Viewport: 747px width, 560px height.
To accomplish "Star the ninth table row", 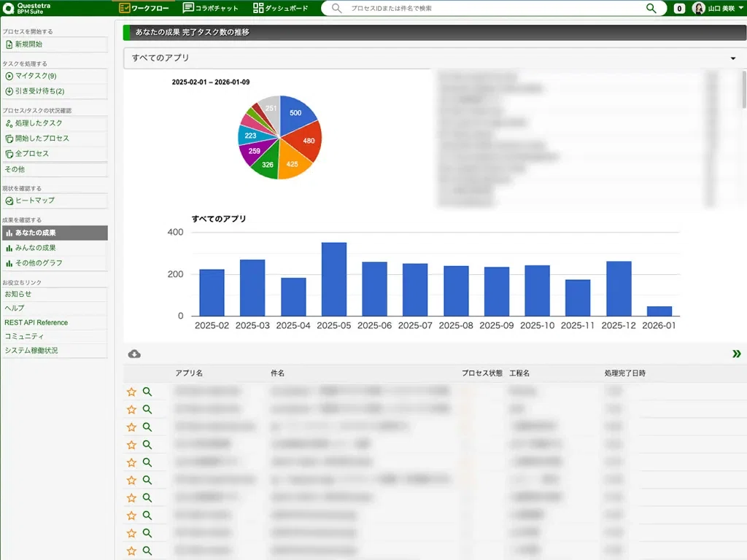I will click(x=131, y=533).
